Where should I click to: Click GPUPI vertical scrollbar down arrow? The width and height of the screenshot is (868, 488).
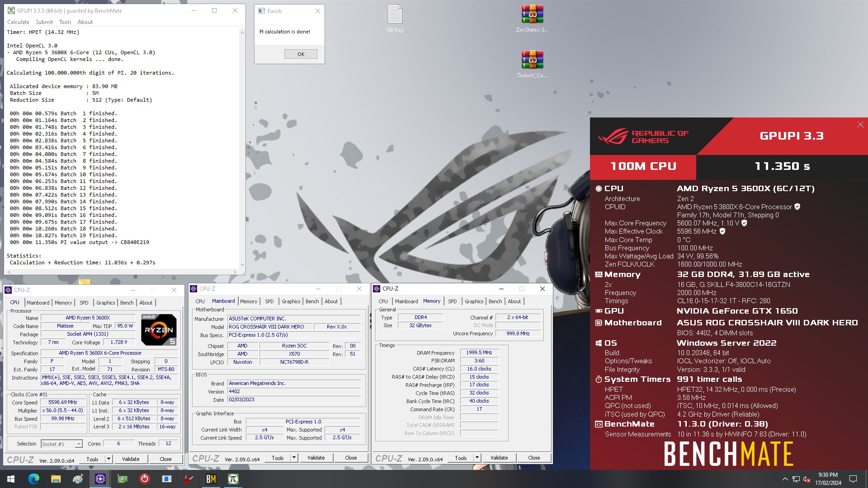coord(242,265)
